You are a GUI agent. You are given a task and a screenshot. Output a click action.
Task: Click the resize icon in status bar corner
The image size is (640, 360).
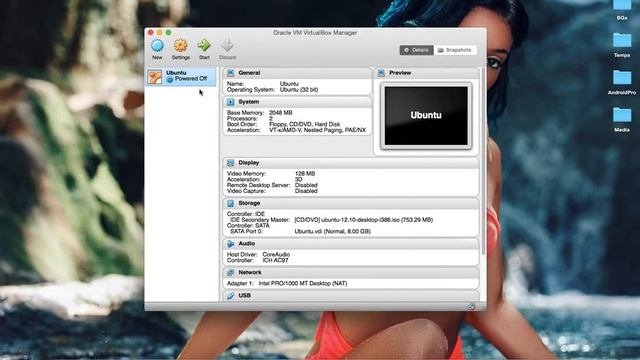point(471,307)
